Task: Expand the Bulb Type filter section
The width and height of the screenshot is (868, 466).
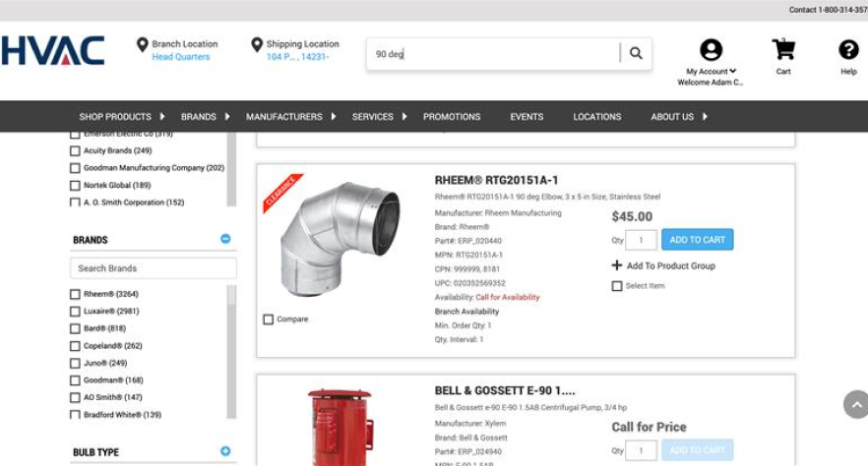Action: (x=225, y=451)
